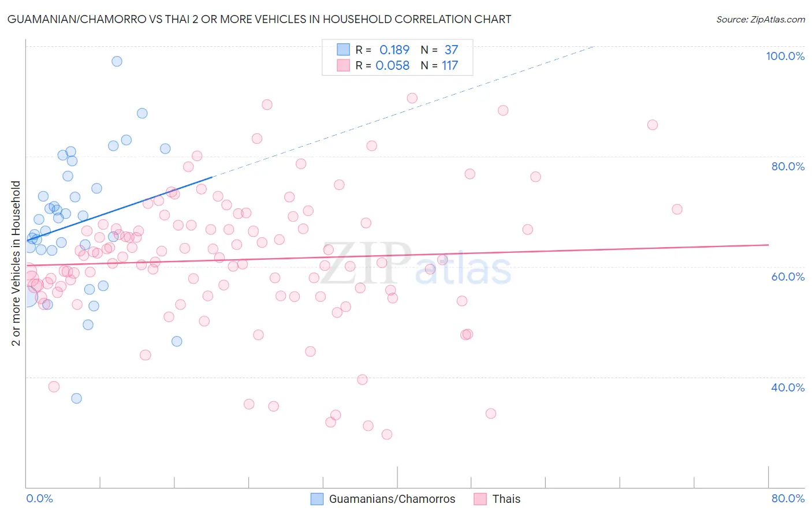Screen dimensions: 812x515
Task: Click the N = 117 value in legend
Action: tap(439, 65)
